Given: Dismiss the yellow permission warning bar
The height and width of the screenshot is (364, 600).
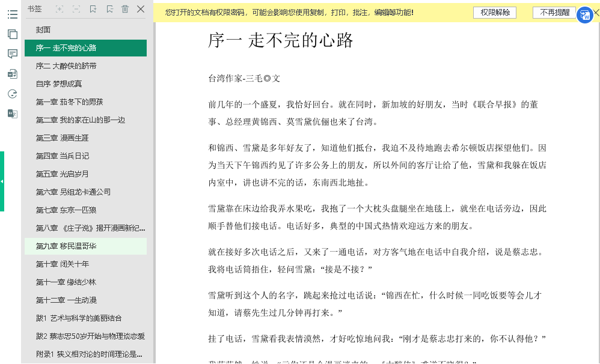Looking at the screenshot, I should coord(596,13).
